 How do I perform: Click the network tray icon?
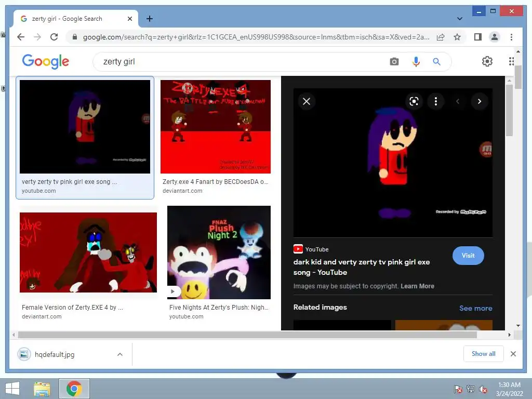[x=471, y=389]
